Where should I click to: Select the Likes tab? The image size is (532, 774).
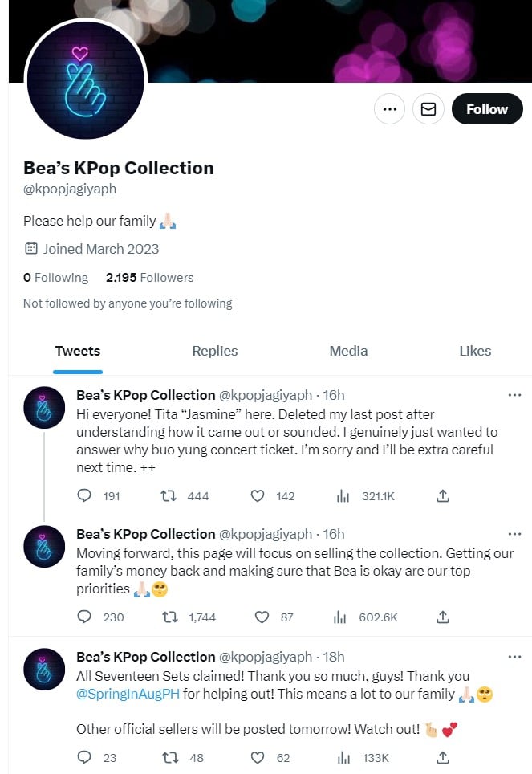click(x=475, y=351)
